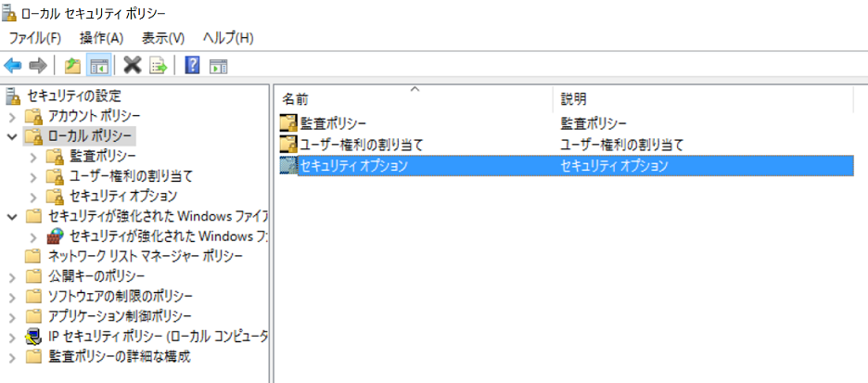The width and height of the screenshot is (868, 383).
Task: Select ネットワーク リスト マネージャー ポリシー
Action: [146, 256]
